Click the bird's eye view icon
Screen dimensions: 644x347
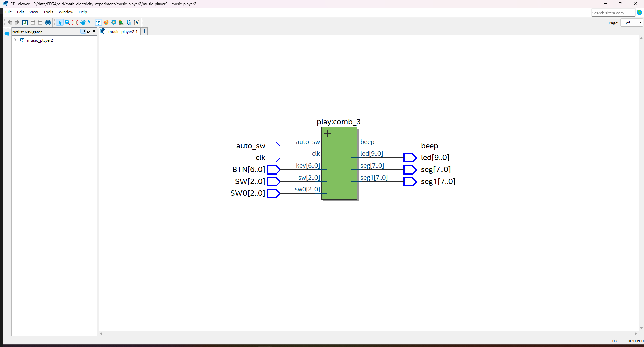point(121,22)
